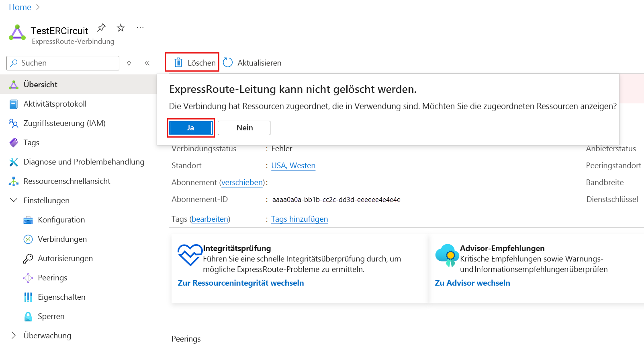Click the Peeringstandort label
The width and height of the screenshot is (644, 350).
click(x=613, y=166)
